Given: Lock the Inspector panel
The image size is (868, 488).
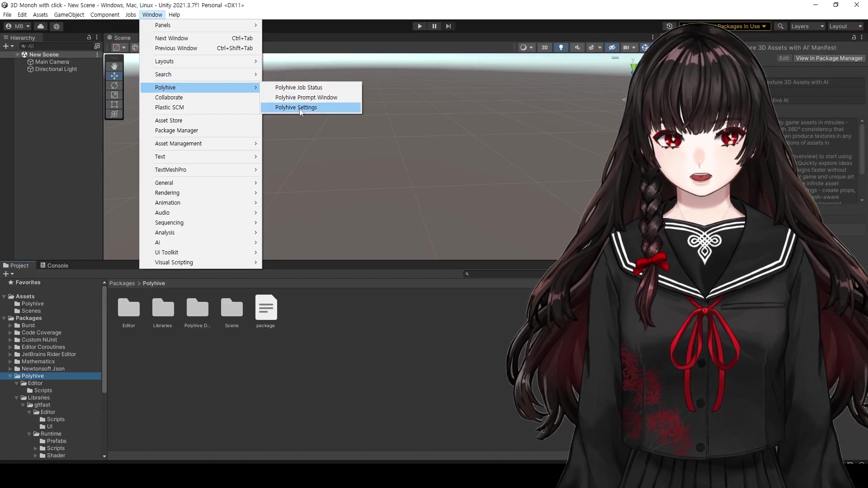Looking at the screenshot, I should [x=854, y=38].
